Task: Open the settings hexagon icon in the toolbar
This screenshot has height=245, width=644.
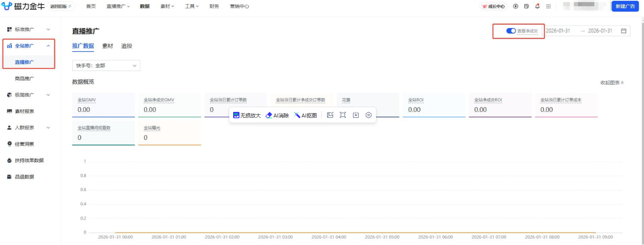Action: pos(368,115)
